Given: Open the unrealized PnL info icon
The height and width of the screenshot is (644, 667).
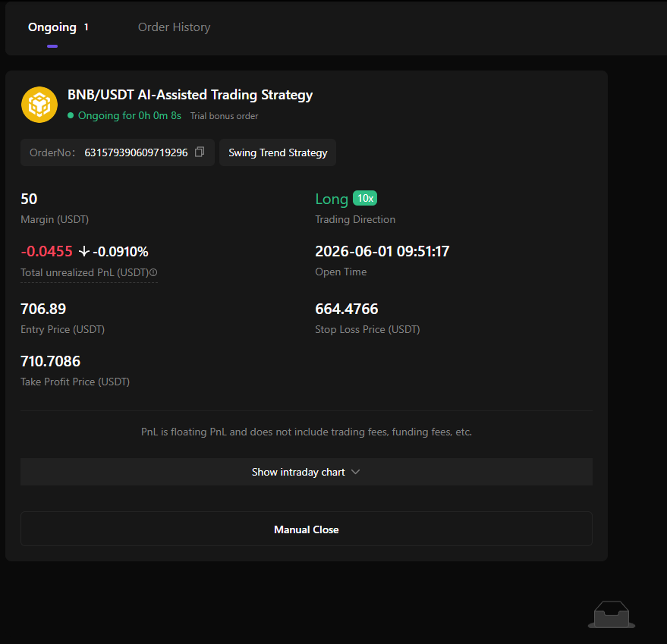Looking at the screenshot, I should [x=153, y=272].
